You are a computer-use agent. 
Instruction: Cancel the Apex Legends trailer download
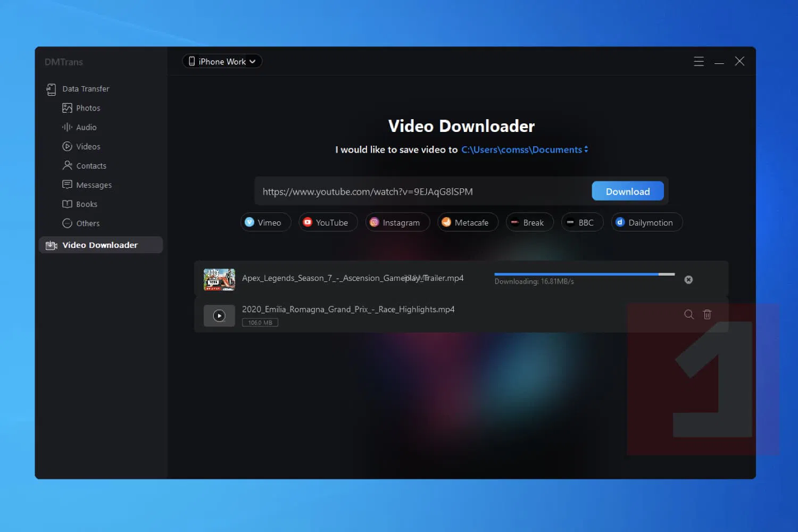point(688,280)
